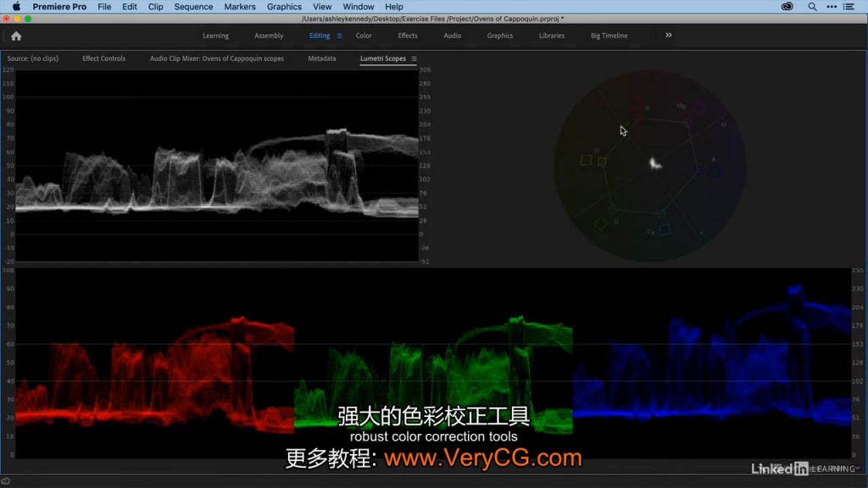Switch to the Effects workspace
The height and width of the screenshot is (488, 868).
coord(408,36)
